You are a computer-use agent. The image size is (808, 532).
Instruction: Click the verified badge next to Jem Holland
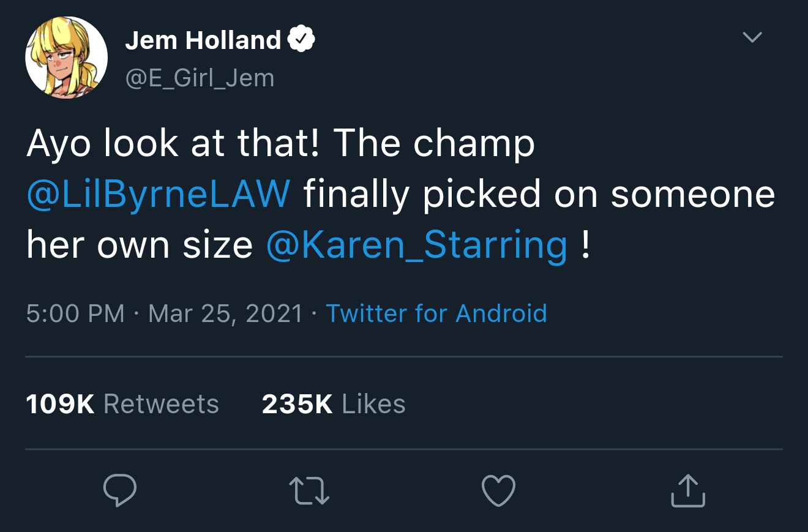click(x=301, y=40)
